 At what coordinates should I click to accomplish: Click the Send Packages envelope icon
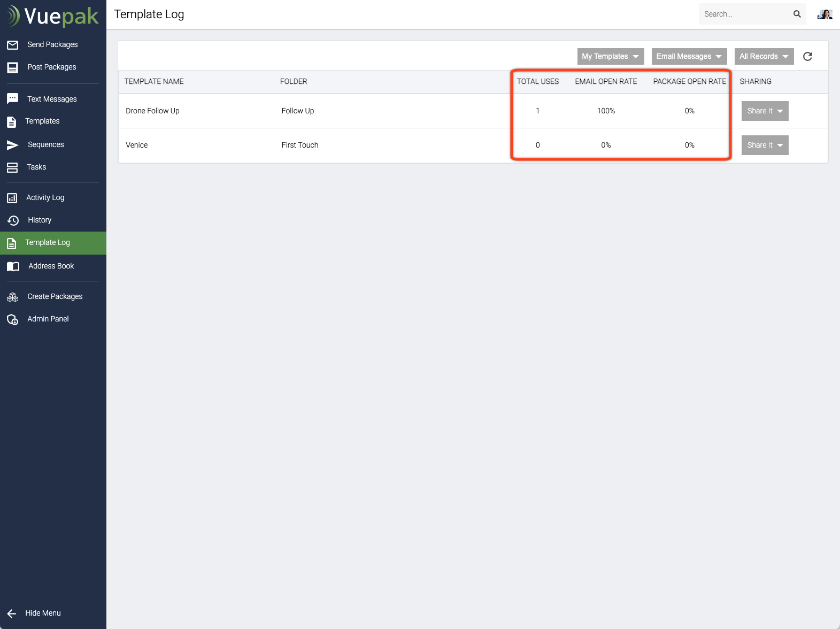click(x=12, y=45)
